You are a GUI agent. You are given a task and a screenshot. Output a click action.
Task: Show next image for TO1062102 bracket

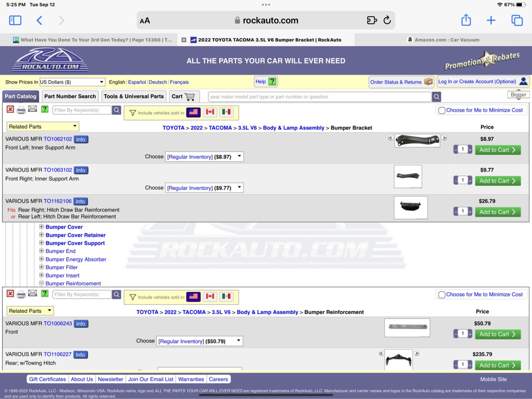click(x=444, y=138)
